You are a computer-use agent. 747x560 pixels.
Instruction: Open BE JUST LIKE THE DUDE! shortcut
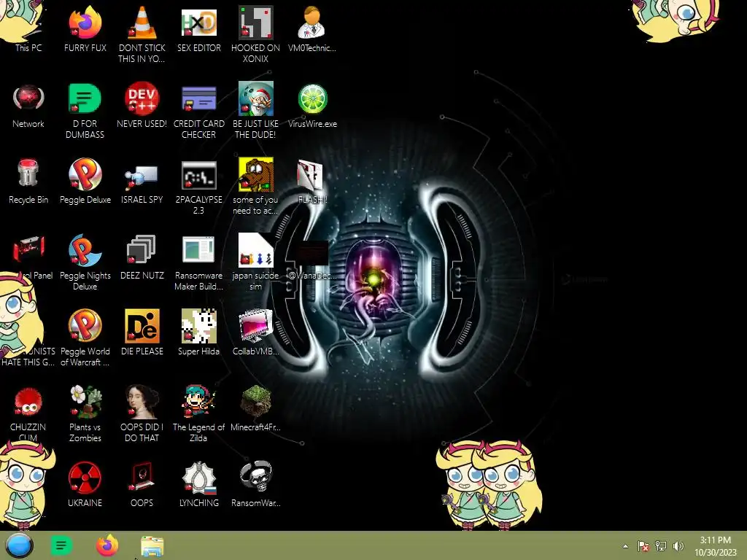click(x=256, y=111)
